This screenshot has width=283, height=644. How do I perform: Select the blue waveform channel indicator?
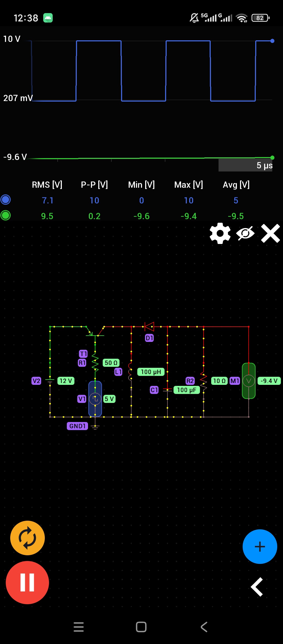tap(6, 199)
